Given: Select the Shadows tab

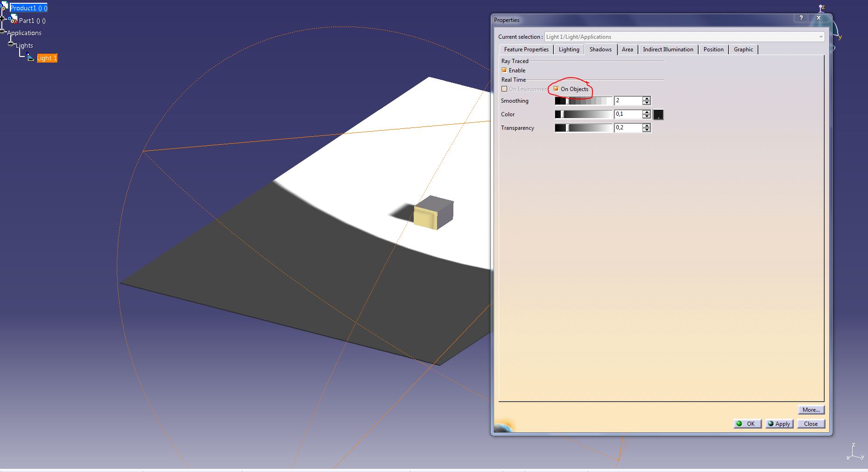Looking at the screenshot, I should [600, 49].
